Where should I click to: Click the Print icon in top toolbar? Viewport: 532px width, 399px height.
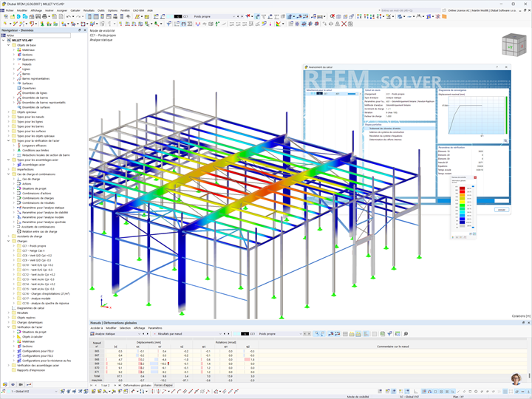tap(44, 16)
